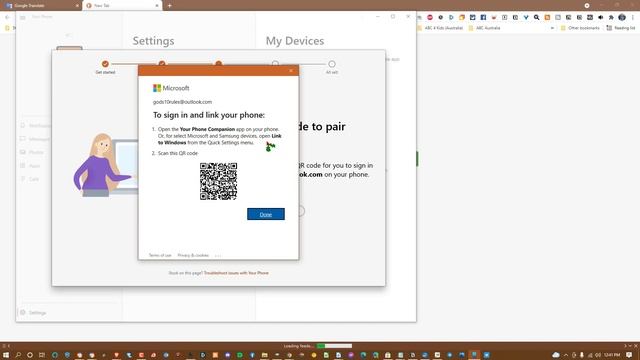Open the Other bookmarks folder
The height and width of the screenshot is (360, 640).
(x=580, y=28)
